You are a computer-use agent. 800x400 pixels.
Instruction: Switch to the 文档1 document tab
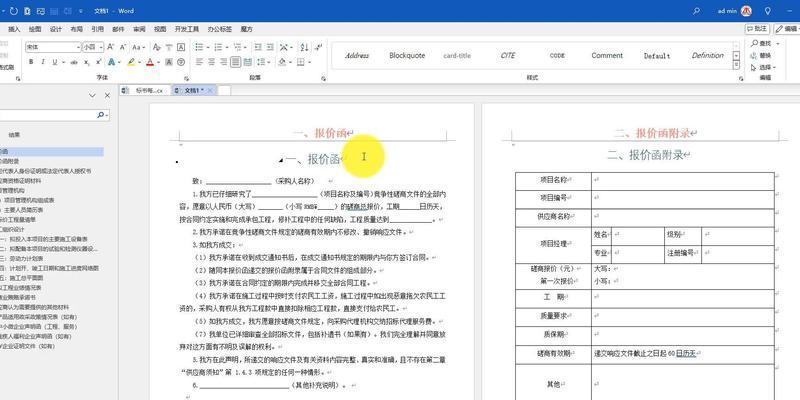[x=193, y=90]
